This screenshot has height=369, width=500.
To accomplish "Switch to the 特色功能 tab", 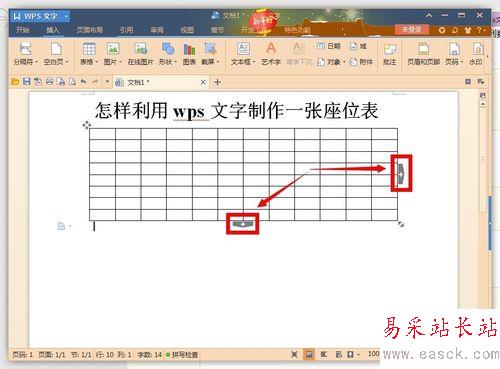I will tap(297, 30).
